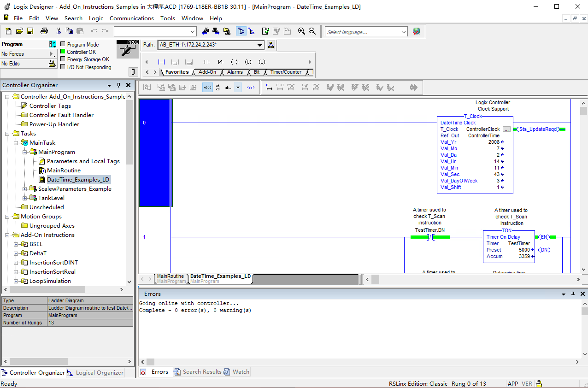This screenshot has height=388, width=588.
Task: Open the communication Path dropdown
Action: pyautogui.click(x=260, y=45)
